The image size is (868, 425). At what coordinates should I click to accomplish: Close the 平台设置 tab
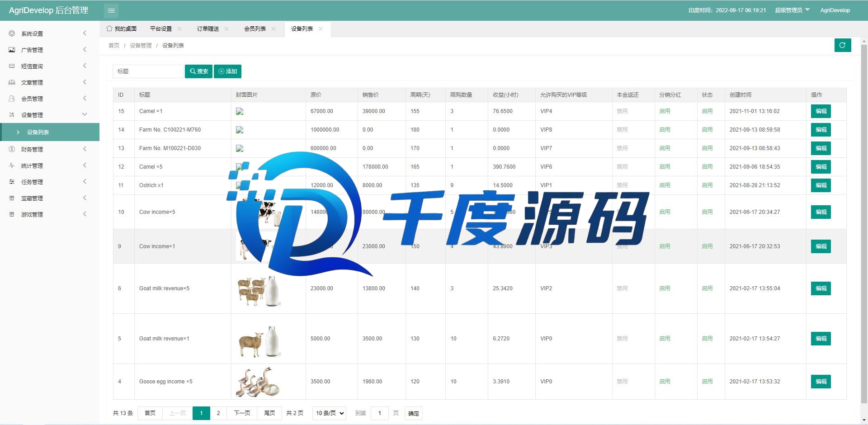(x=179, y=28)
